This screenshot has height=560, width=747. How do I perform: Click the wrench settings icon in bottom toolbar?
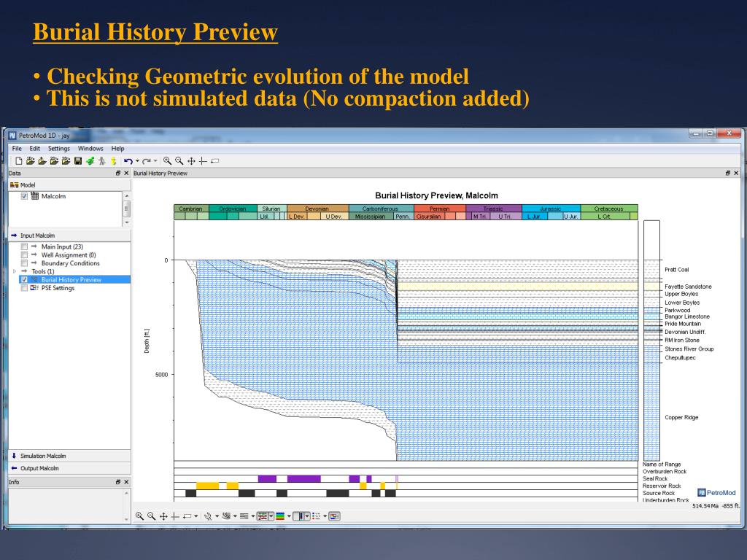tap(208, 516)
